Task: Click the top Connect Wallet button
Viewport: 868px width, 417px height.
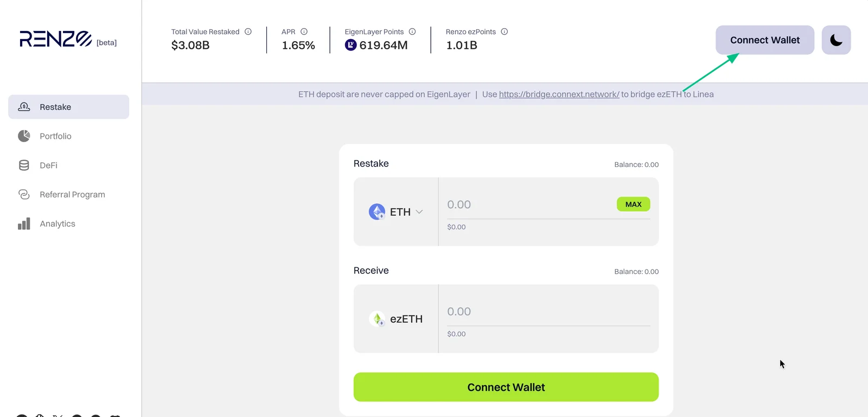Action: [765, 40]
